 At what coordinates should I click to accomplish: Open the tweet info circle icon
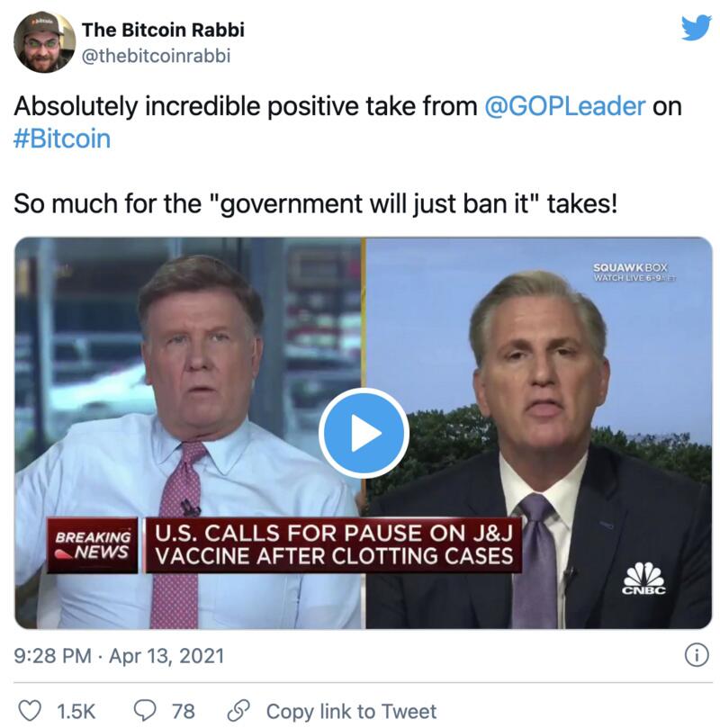(696, 656)
